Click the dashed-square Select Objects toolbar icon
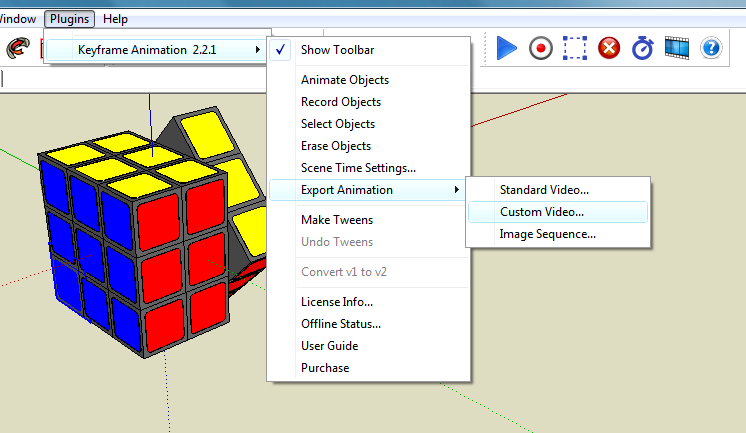 click(x=575, y=48)
